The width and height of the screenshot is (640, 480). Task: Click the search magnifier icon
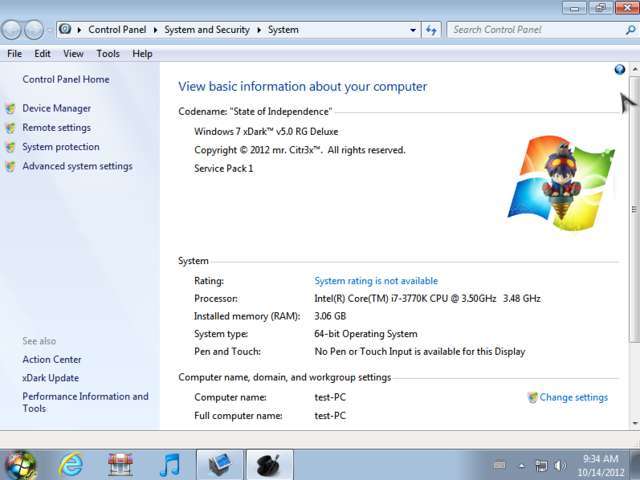pos(630,30)
